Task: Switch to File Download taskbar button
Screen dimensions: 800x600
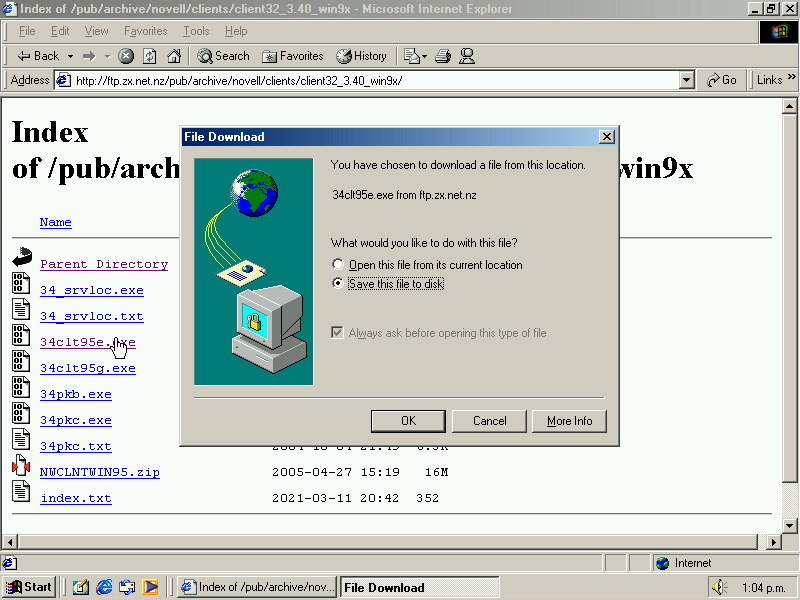Action: click(419, 587)
